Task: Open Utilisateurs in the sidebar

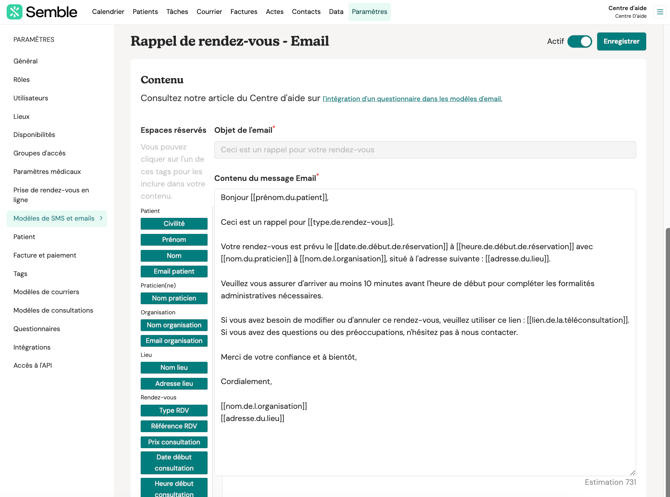Action: [x=31, y=98]
